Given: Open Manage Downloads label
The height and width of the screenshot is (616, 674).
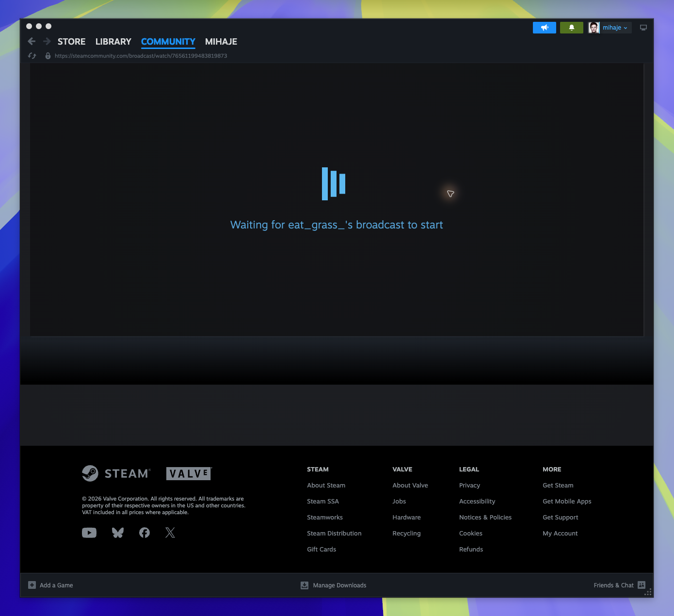Looking at the screenshot, I should (339, 585).
